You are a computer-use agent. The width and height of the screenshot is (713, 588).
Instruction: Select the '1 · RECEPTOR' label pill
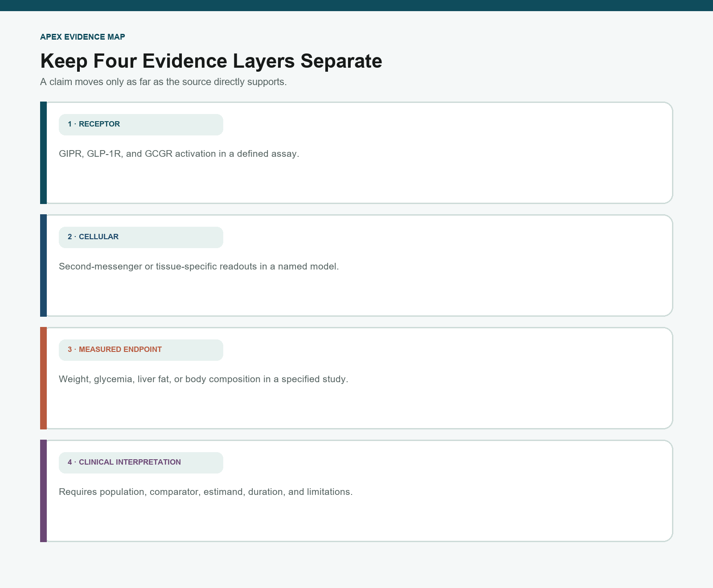[x=141, y=125]
